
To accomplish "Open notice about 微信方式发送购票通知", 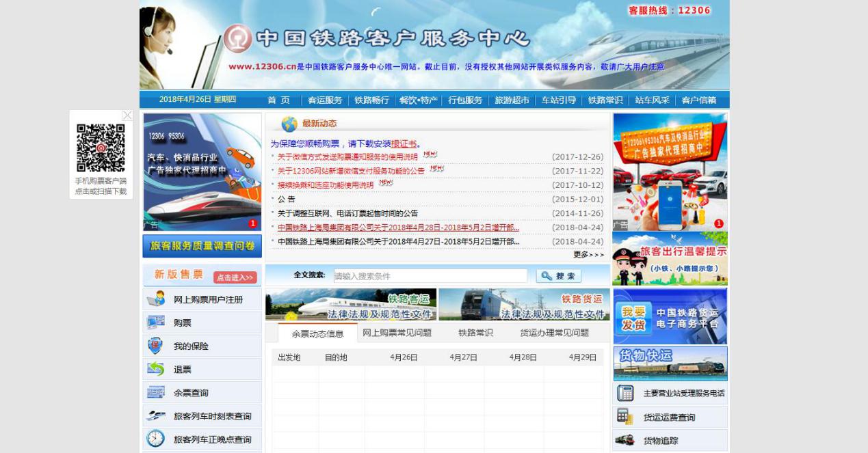I will pos(347,156).
